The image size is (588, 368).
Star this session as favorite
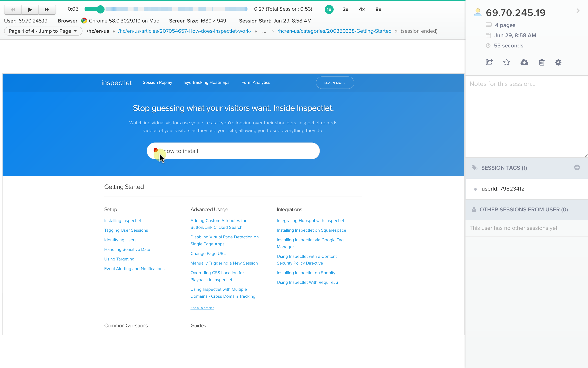[506, 62]
